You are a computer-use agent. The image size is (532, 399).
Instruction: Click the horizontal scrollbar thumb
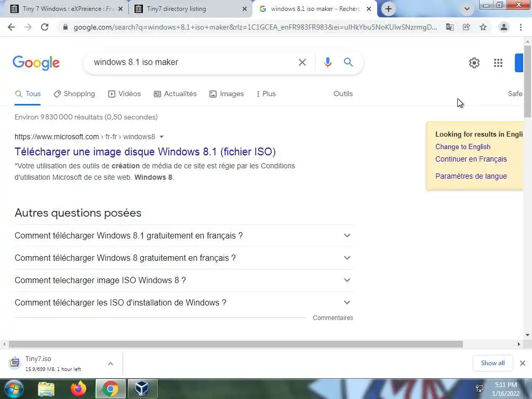point(236,344)
